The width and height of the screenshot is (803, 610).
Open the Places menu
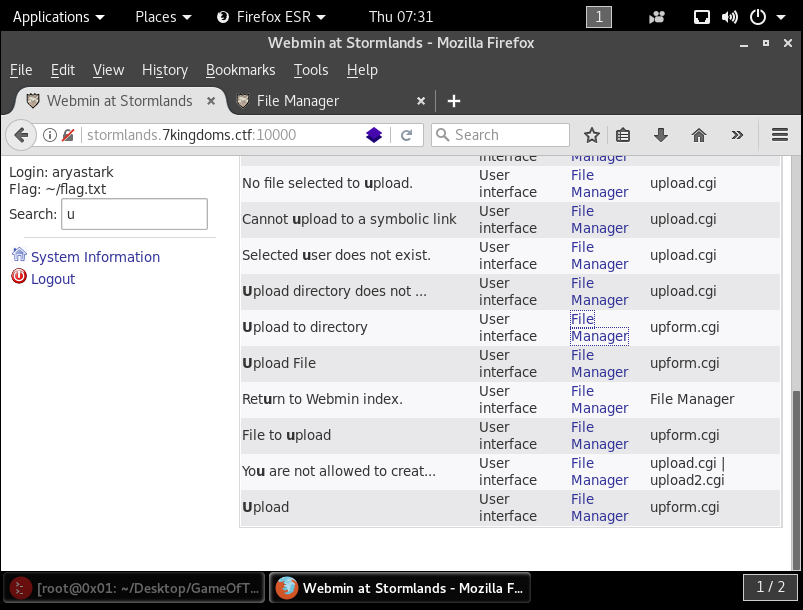[163, 17]
